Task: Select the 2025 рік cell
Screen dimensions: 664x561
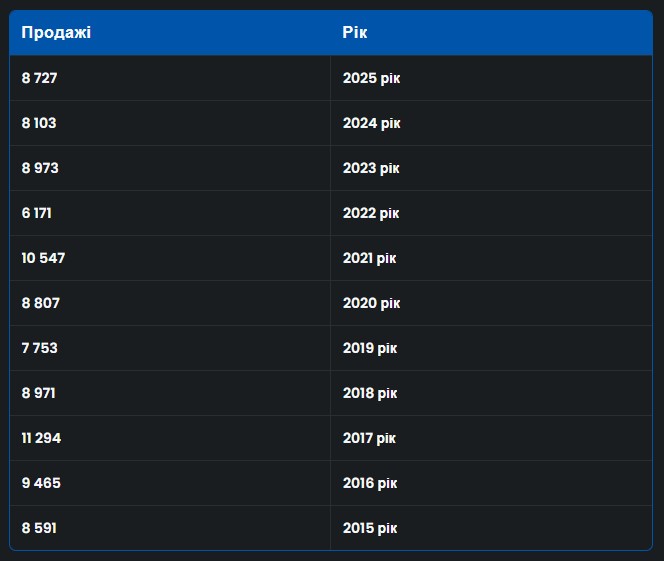Action: coord(371,78)
